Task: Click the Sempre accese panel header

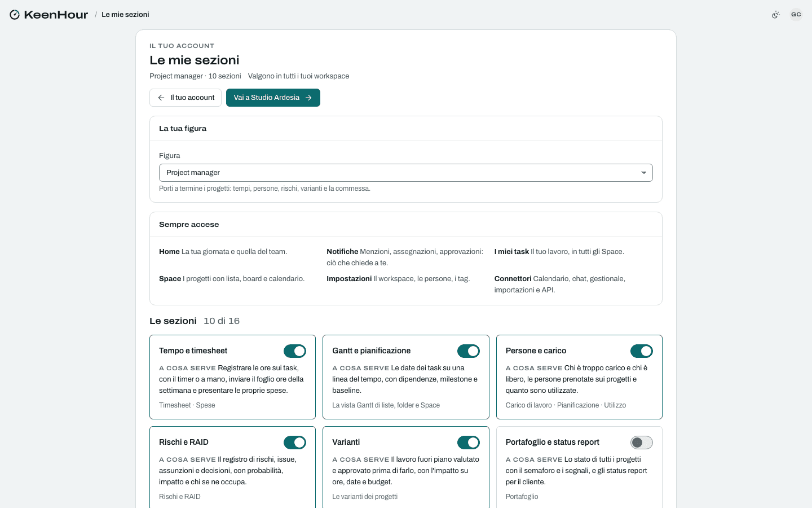Action: (x=406, y=225)
